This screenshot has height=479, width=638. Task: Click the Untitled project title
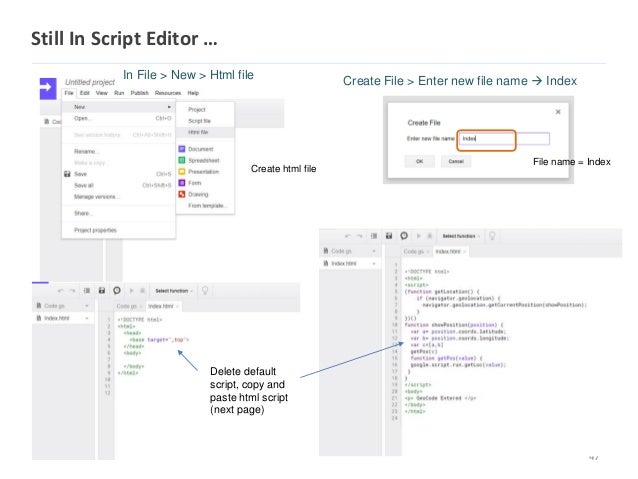90,82
